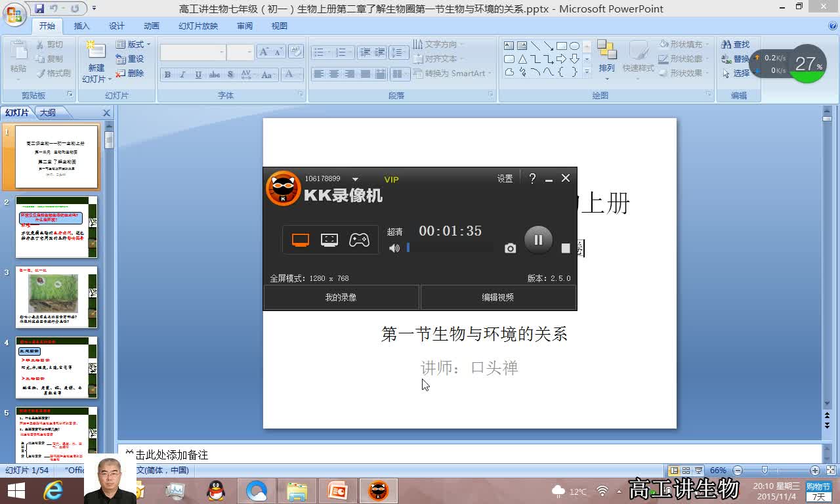This screenshot has width=840, height=504.
Task: Select full-screen monitor recording mode
Action: 301,240
